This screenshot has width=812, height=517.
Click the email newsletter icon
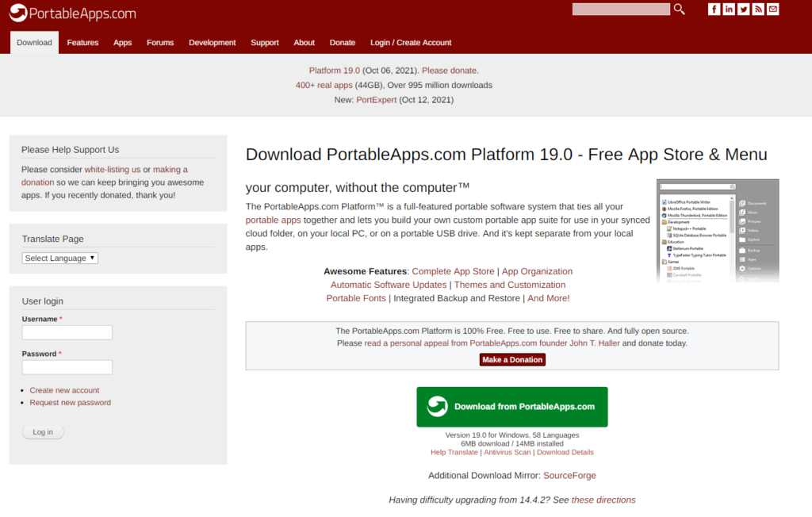[x=773, y=10]
